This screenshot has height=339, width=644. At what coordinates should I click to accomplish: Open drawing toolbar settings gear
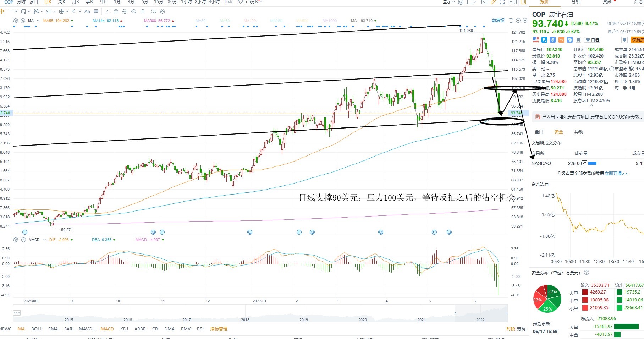[163, 11]
